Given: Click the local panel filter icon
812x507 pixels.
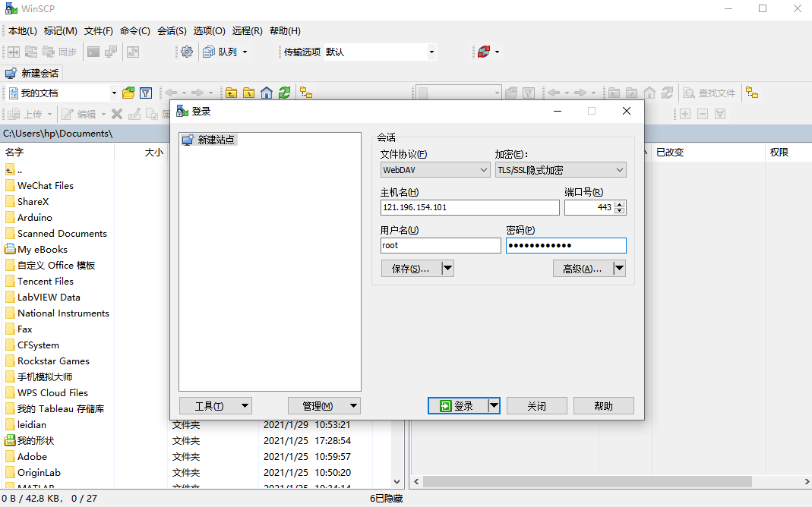Looking at the screenshot, I should [146, 93].
